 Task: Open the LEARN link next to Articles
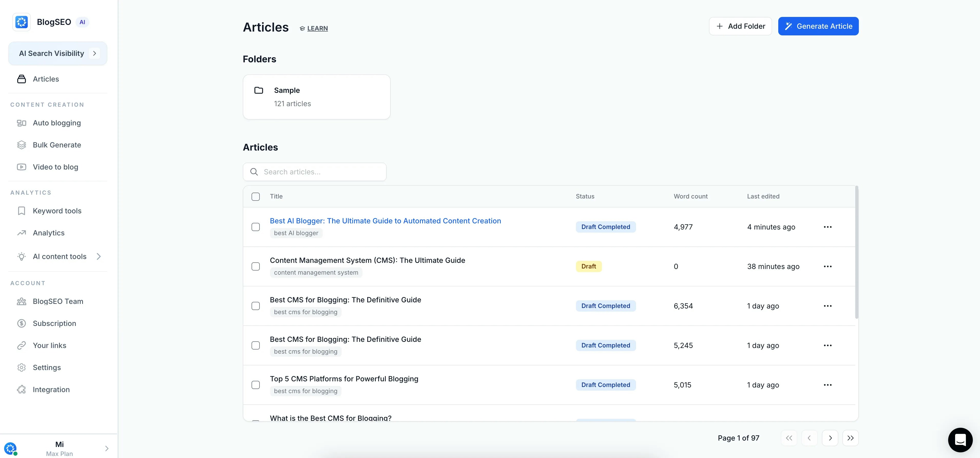[x=317, y=28]
